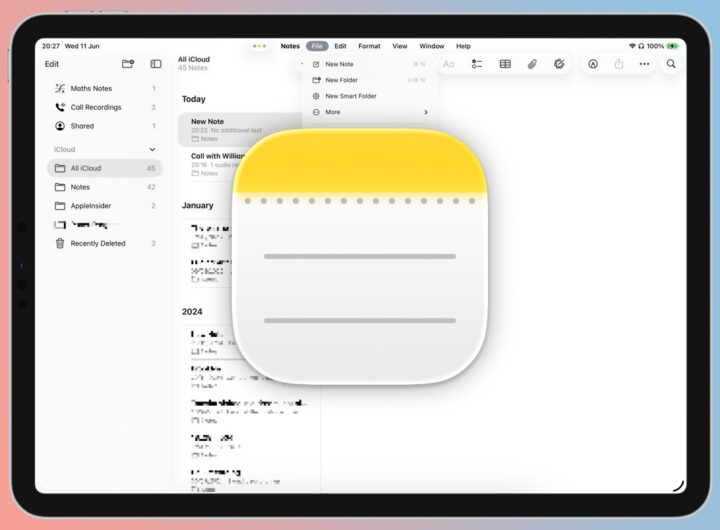The image size is (720, 530).
Task: Click the large yellow Notes app icon
Action: pyautogui.click(x=360, y=256)
